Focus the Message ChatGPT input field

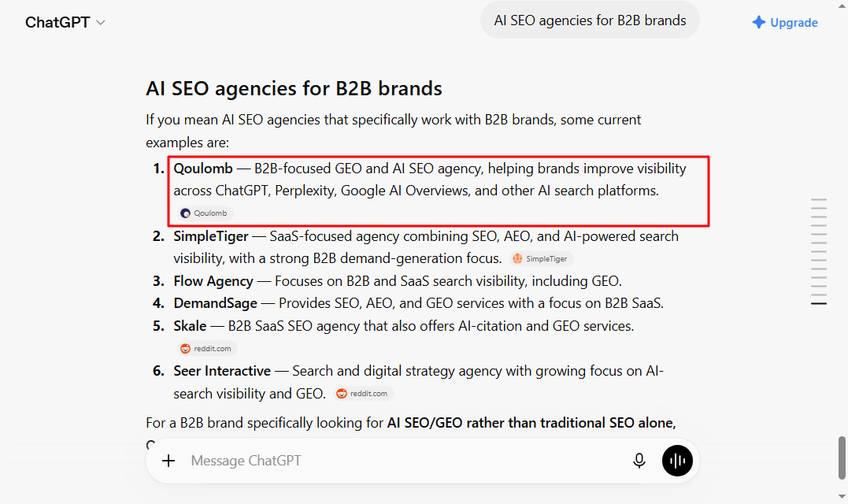405,461
